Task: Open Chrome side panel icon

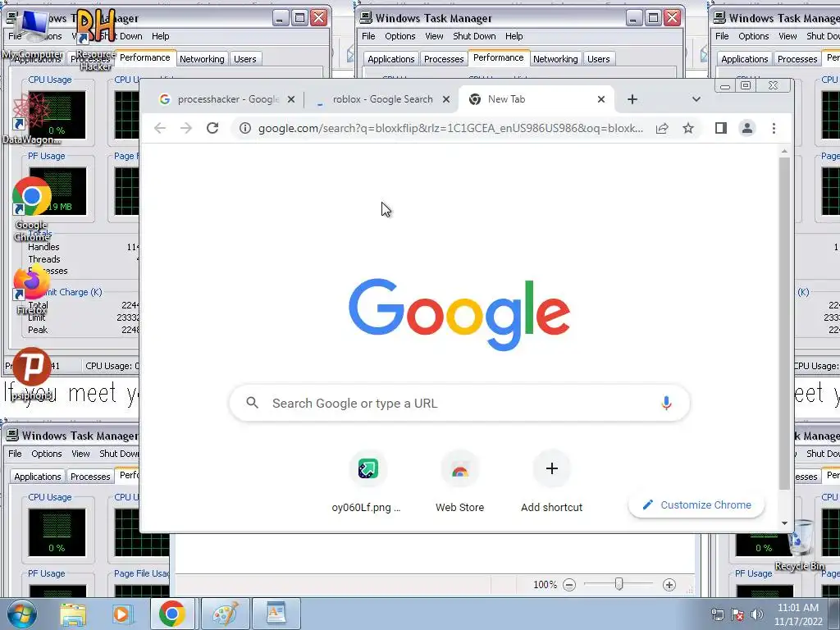Action: (720, 127)
